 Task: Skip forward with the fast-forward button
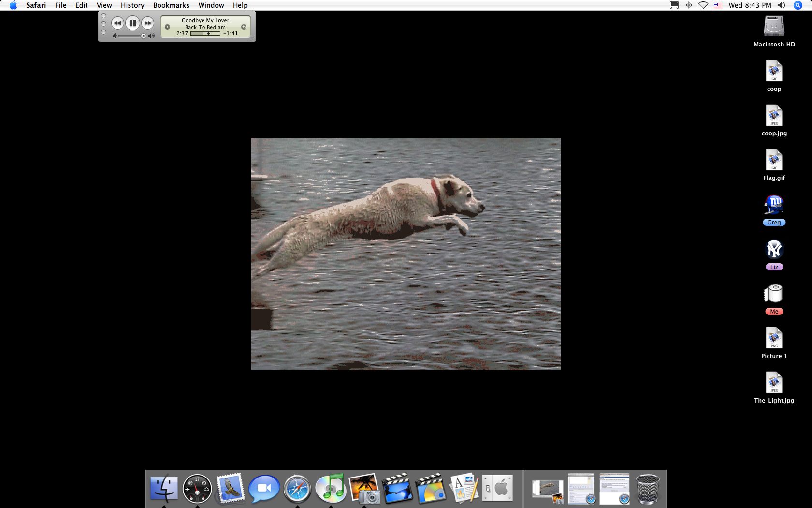pyautogui.click(x=147, y=23)
